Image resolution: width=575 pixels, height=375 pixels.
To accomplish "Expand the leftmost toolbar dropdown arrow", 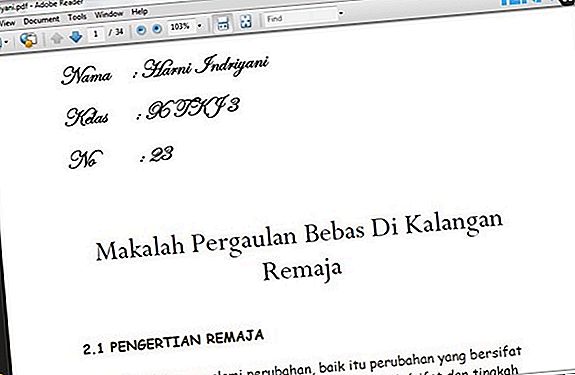I will click(5, 42).
